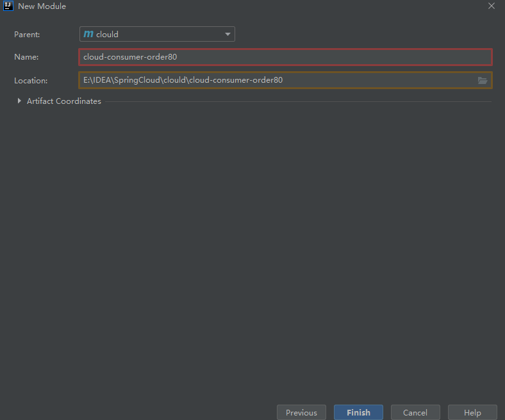
Task: Go back with the Previous button
Action: tap(301, 412)
